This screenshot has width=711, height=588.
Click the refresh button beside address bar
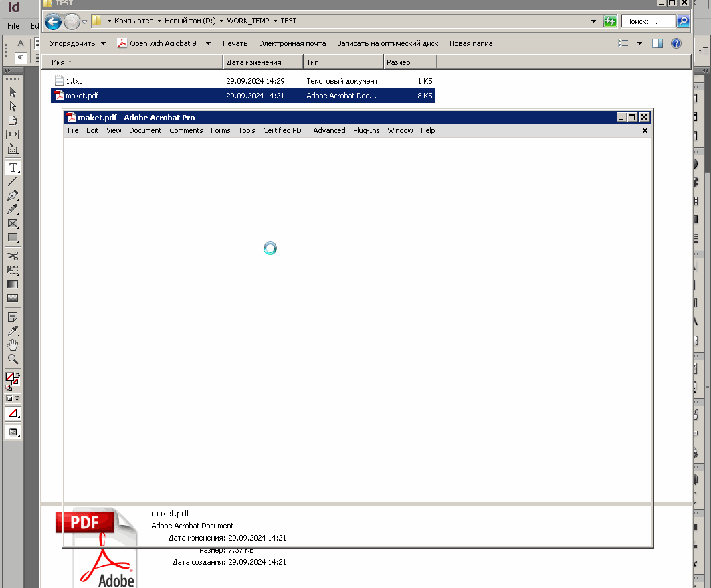point(610,21)
